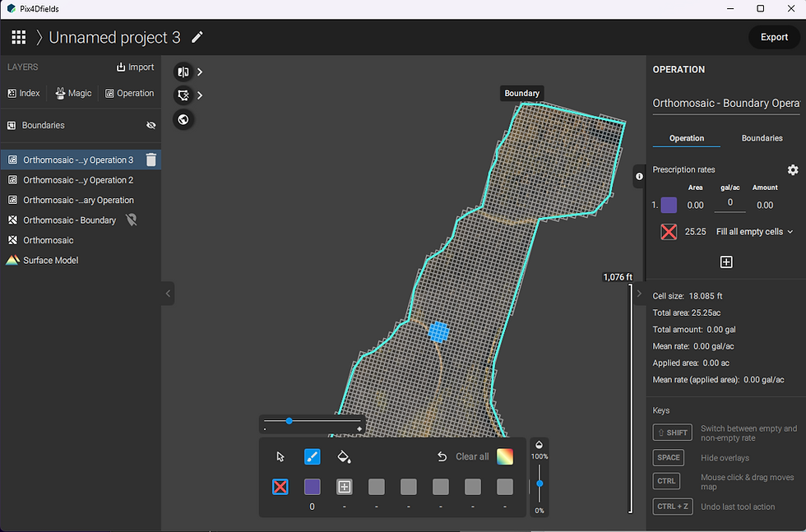Image resolution: width=806 pixels, height=532 pixels.
Task: Click the Surface Model rainbow icon
Action: click(x=13, y=260)
